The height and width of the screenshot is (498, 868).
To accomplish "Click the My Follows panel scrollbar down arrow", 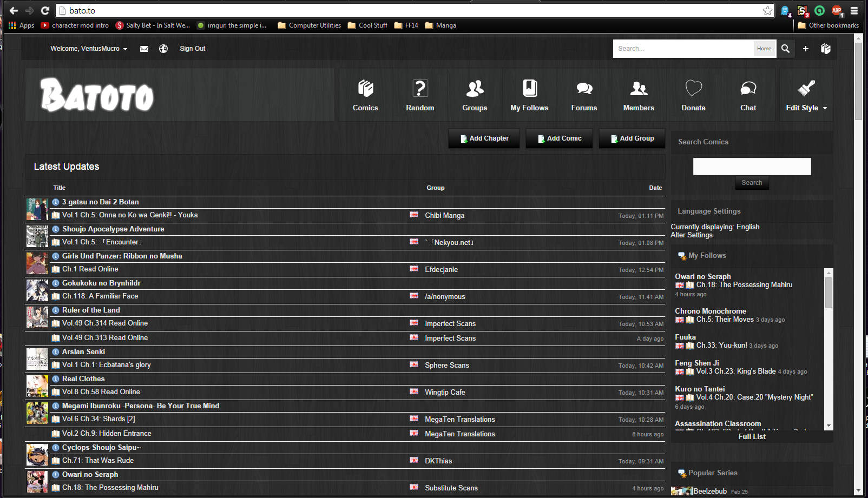I will (828, 426).
